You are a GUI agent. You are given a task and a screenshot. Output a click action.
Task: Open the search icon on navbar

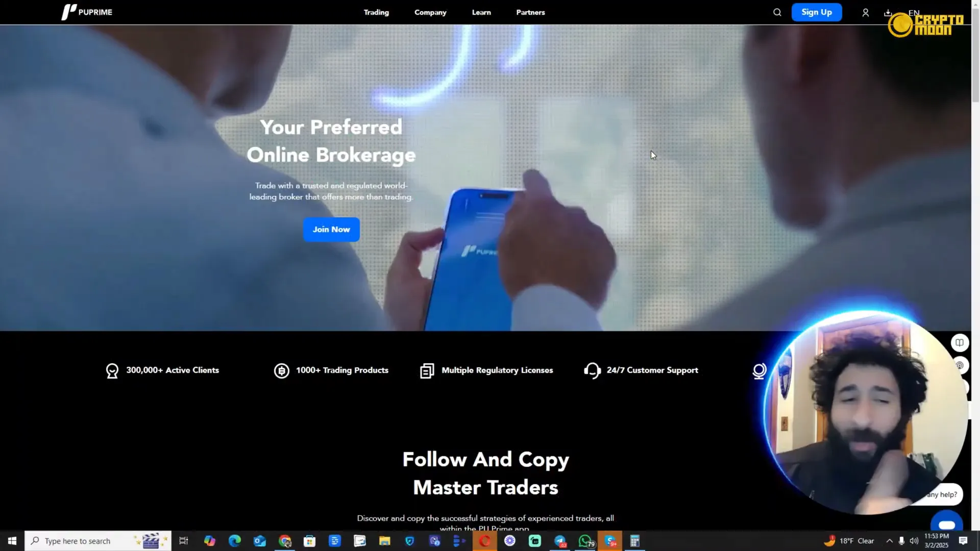pyautogui.click(x=777, y=12)
